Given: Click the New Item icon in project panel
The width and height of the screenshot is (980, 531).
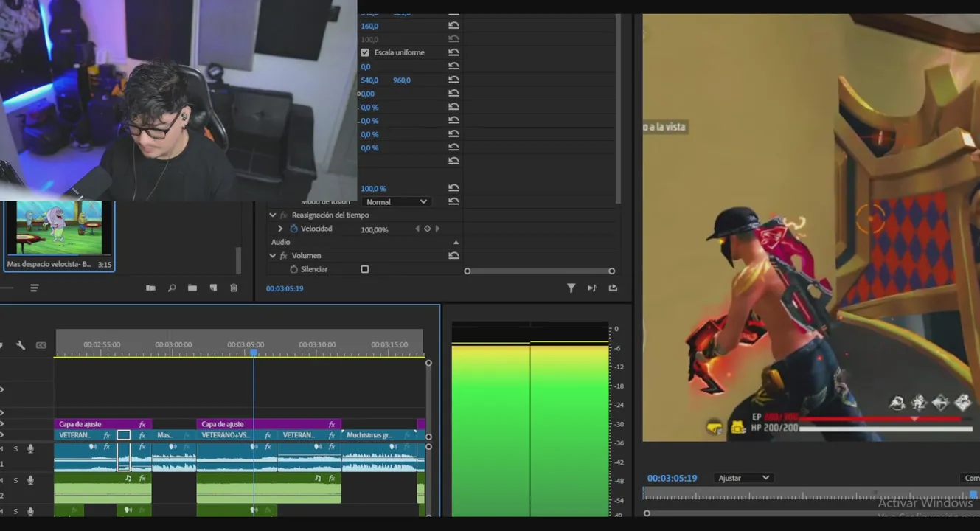Looking at the screenshot, I should tap(213, 288).
